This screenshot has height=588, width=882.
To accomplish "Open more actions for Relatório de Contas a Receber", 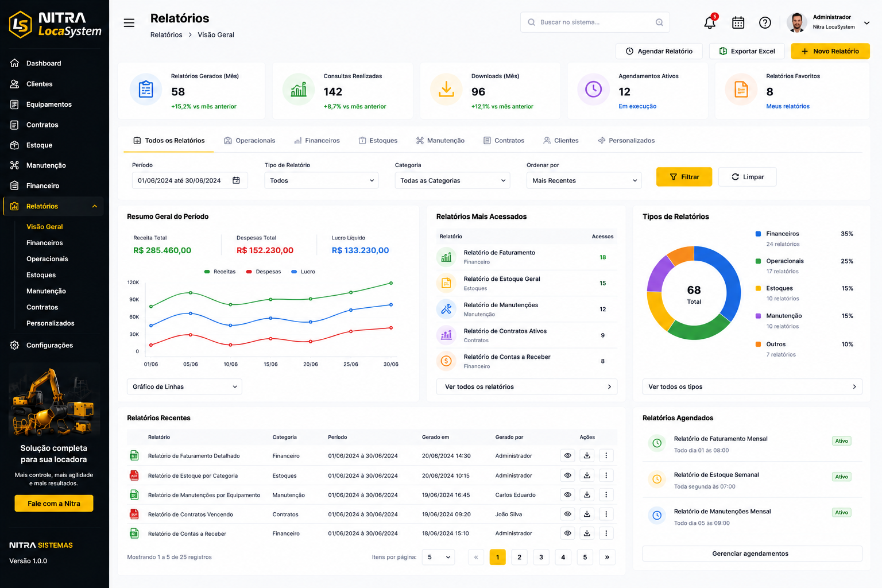I will click(606, 533).
